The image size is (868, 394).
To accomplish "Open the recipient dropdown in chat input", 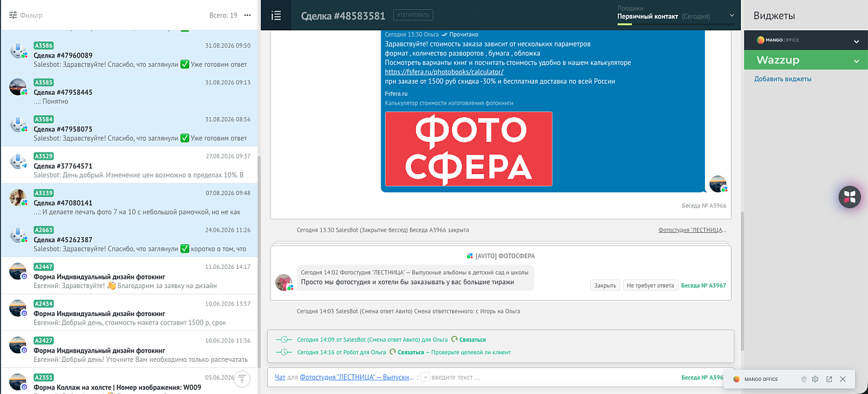I will pos(425,377).
